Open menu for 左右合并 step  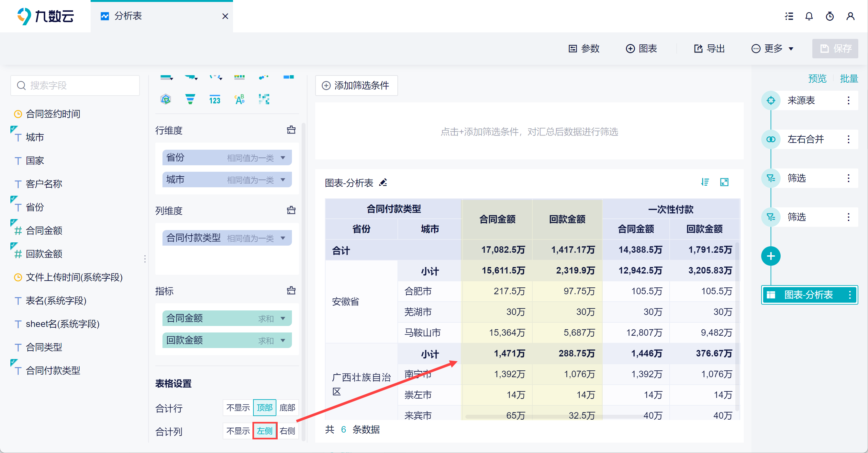[x=849, y=139]
